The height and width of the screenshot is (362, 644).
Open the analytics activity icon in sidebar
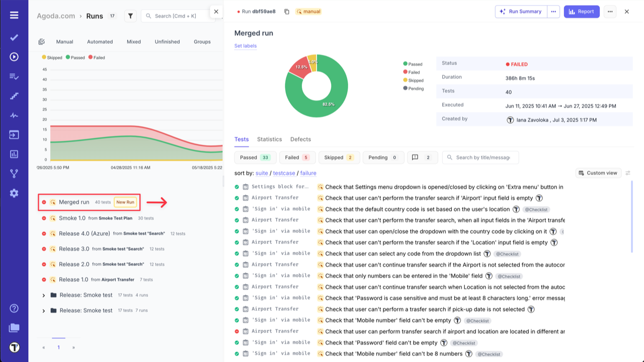click(x=14, y=115)
